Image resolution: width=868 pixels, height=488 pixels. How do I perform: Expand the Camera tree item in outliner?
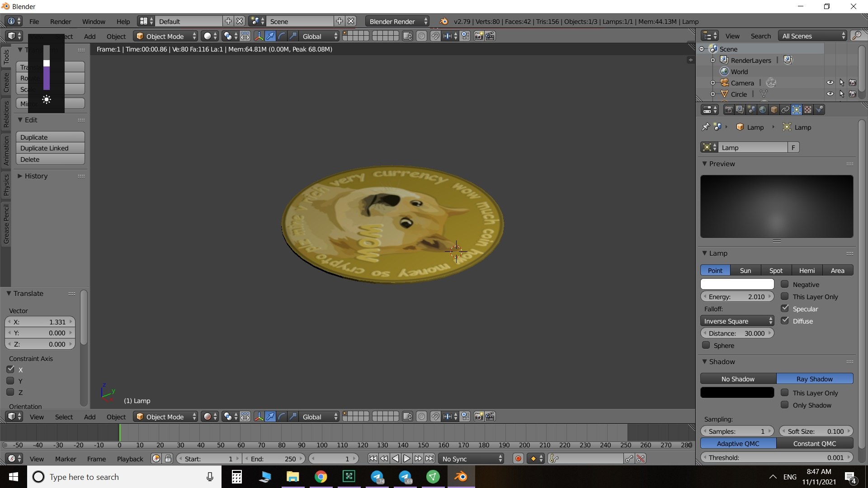point(713,83)
